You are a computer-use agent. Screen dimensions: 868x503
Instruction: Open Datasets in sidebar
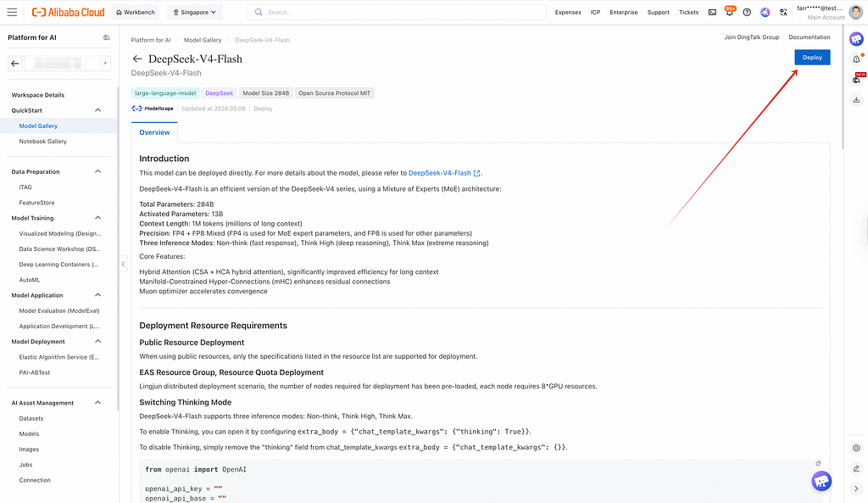coord(31,419)
